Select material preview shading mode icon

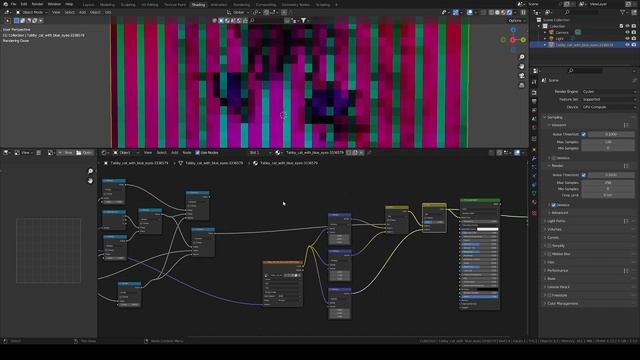503,13
